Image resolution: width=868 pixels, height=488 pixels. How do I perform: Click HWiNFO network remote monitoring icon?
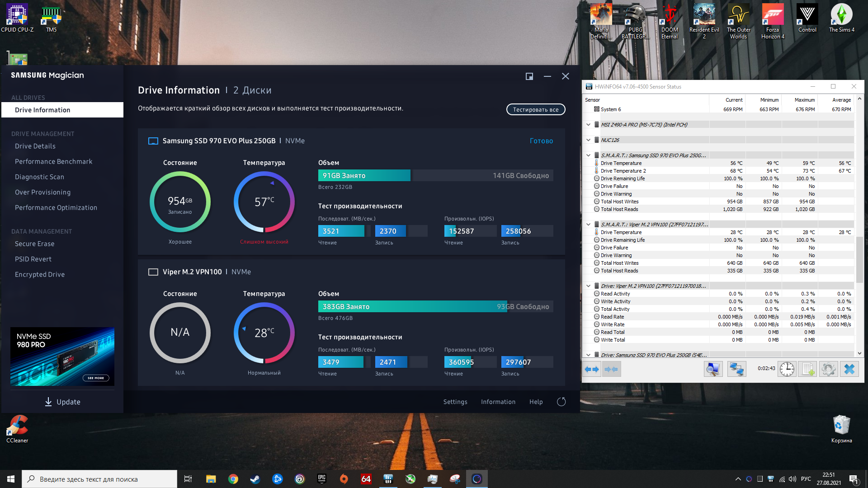736,369
